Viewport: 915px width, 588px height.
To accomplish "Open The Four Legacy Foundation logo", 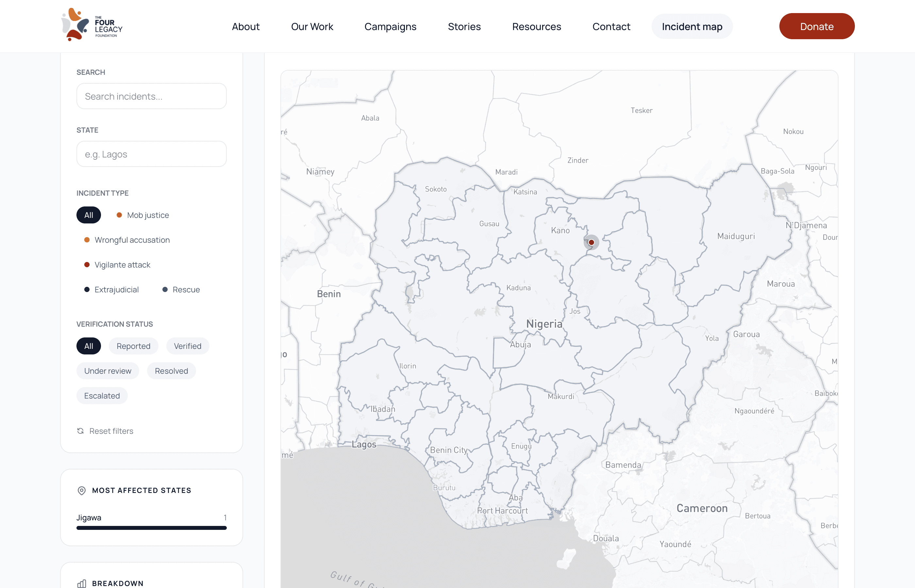I will pyautogui.click(x=92, y=25).
